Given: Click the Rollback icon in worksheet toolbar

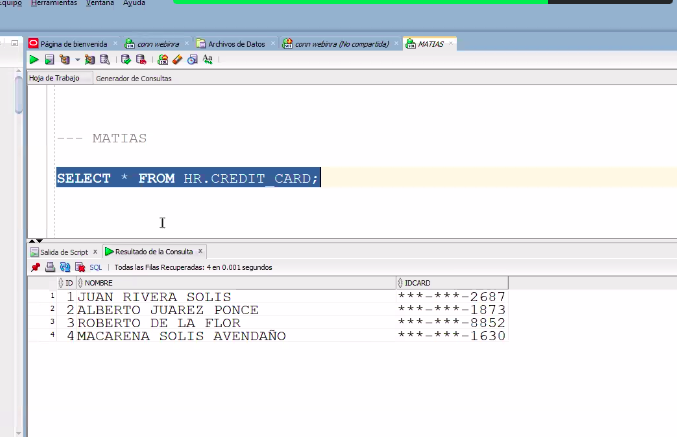Looking at the screenshot, I should point(140,60).
